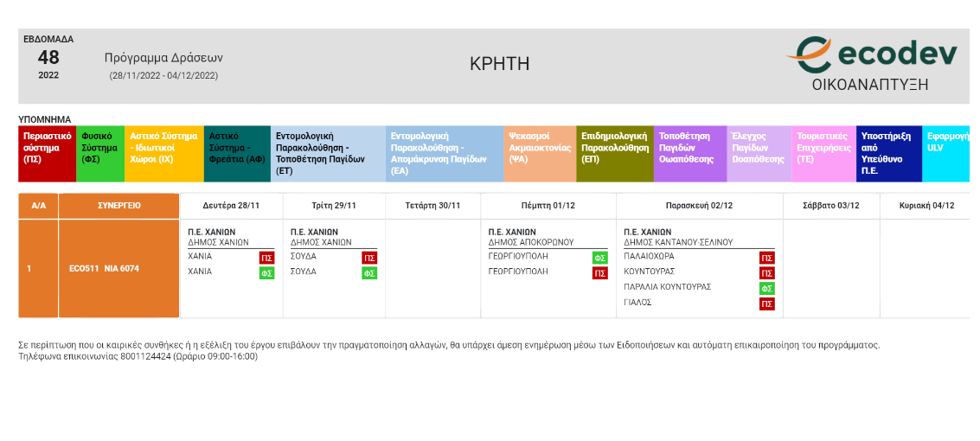Click the Παρασκευή 02/12 column header
This screenshot has width=980, height=441.
[x=699, y=206]
